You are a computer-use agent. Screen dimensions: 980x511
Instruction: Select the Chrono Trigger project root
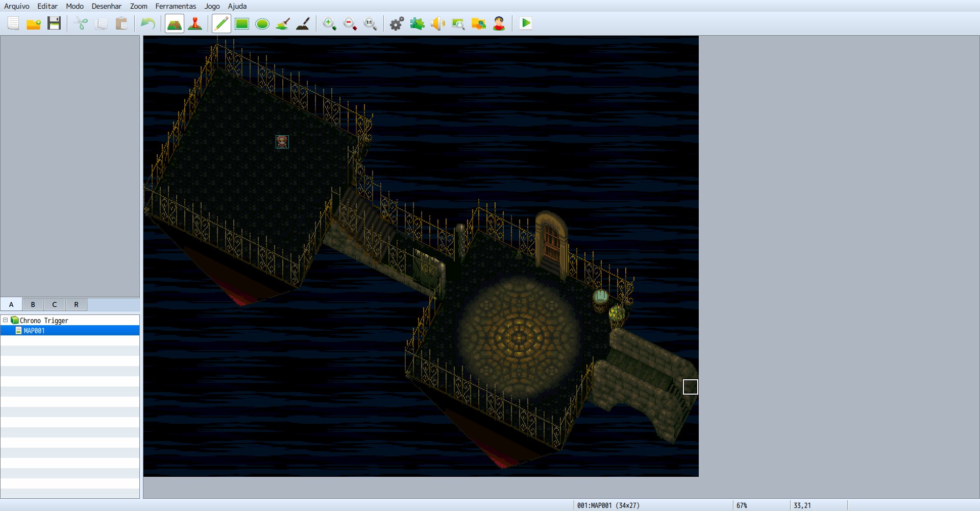(44, 321)
